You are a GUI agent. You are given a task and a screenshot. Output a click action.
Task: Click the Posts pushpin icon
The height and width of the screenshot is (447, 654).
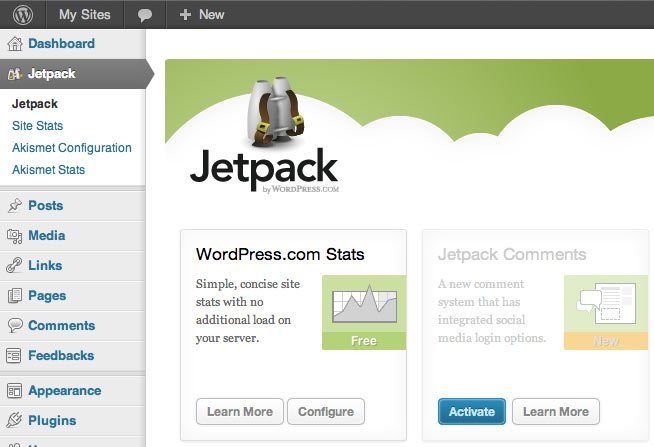[x=14, y=206]
